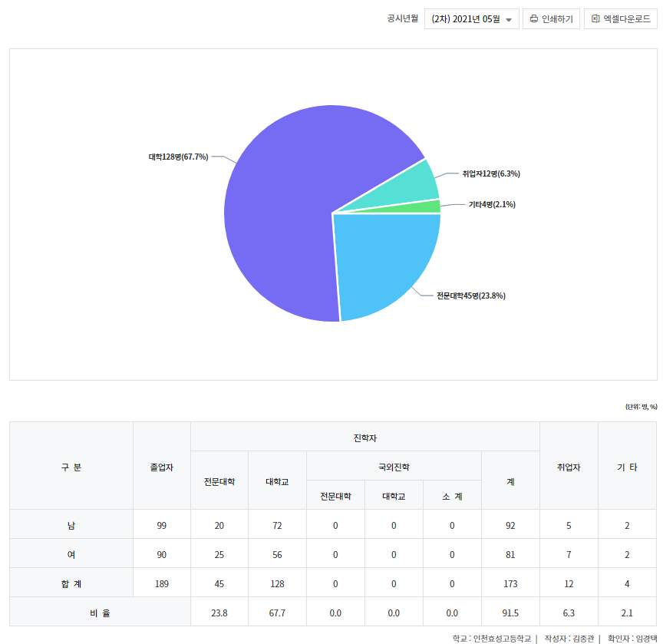663x644 pixels.
Task: Click the 128 cell in 합 계 row
Action: pyautogui.click(x=277, y=583)
